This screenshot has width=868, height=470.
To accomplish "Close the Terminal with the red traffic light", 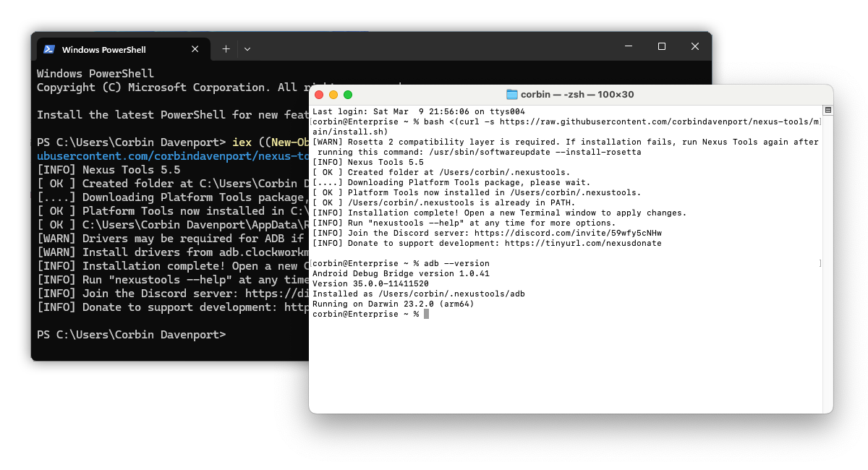I will pyautogui.click(x=319, y=94).
